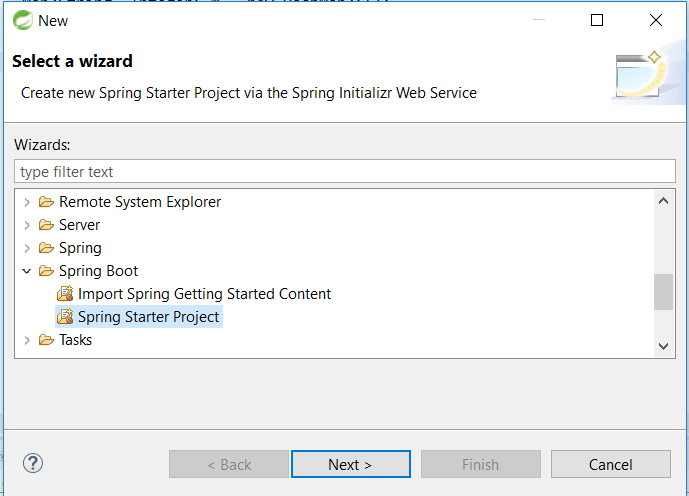Expand the Remote System Explorer category
Screen dimensions: 689x496
pos(27,202)
